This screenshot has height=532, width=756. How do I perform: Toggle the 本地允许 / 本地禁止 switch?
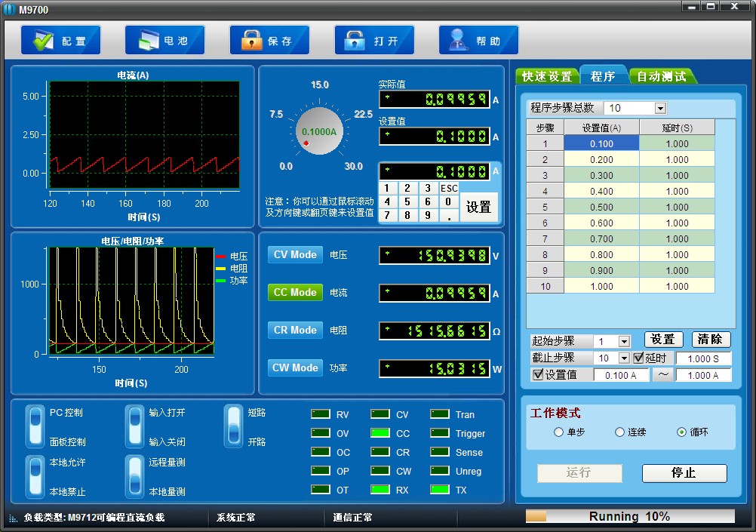(x=35, y=476)
